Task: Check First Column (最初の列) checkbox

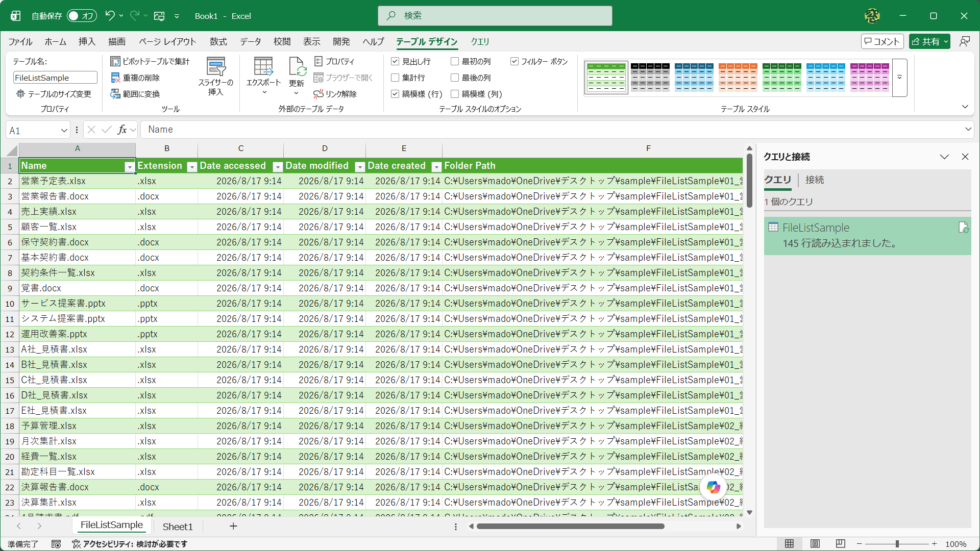Action: click(x=455, y=61)
